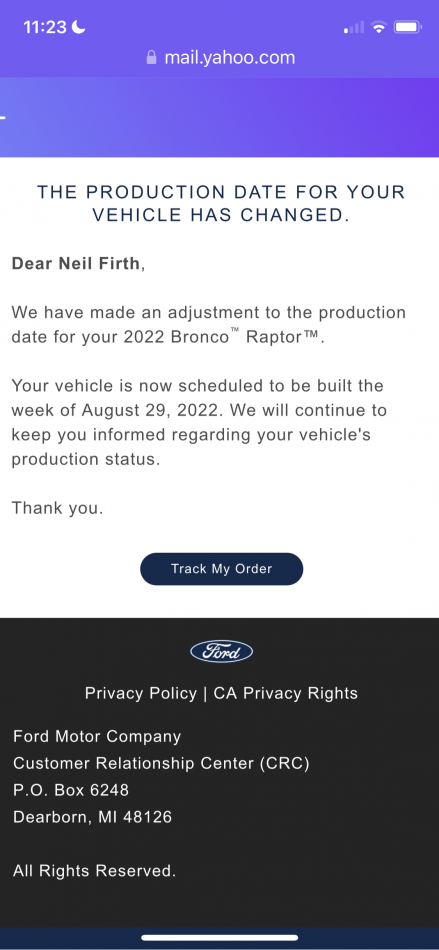This screenshot has width=439, height=950.
Task: Tap the P.O. Box 6248 line
Action: tap(71, 790)
